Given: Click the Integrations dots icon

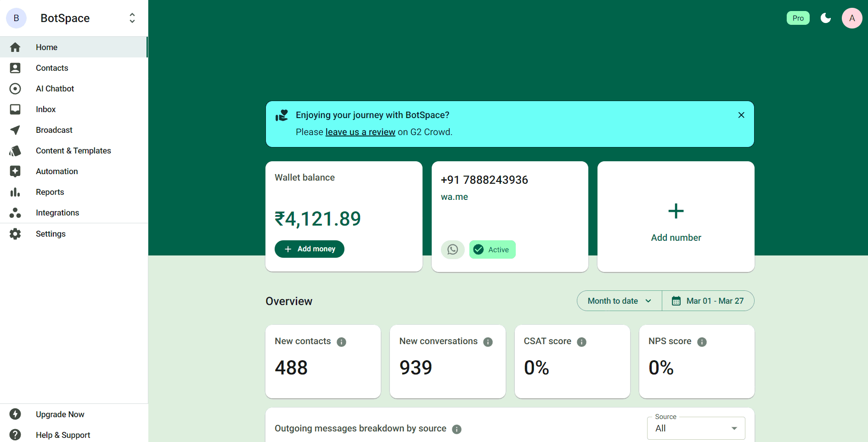Looking at the screenshot, I should click(15, 213).
